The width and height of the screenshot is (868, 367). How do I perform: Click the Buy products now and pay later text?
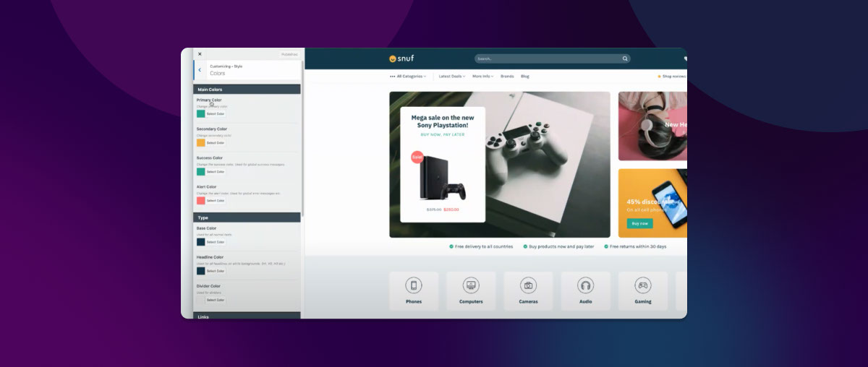[561, 246]
